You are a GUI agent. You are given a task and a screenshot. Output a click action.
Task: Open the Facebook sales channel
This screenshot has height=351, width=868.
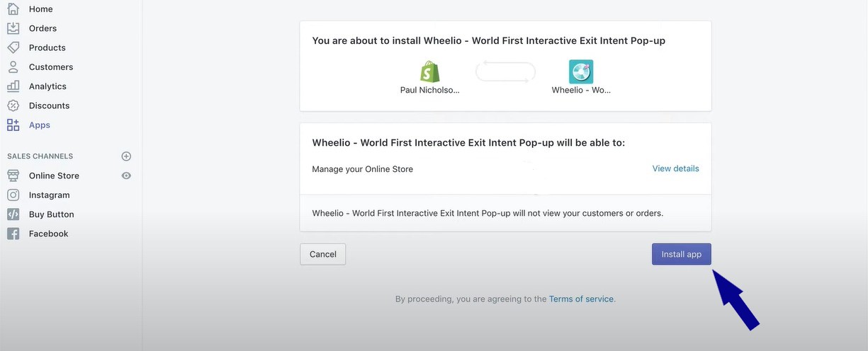pos(48,234)
